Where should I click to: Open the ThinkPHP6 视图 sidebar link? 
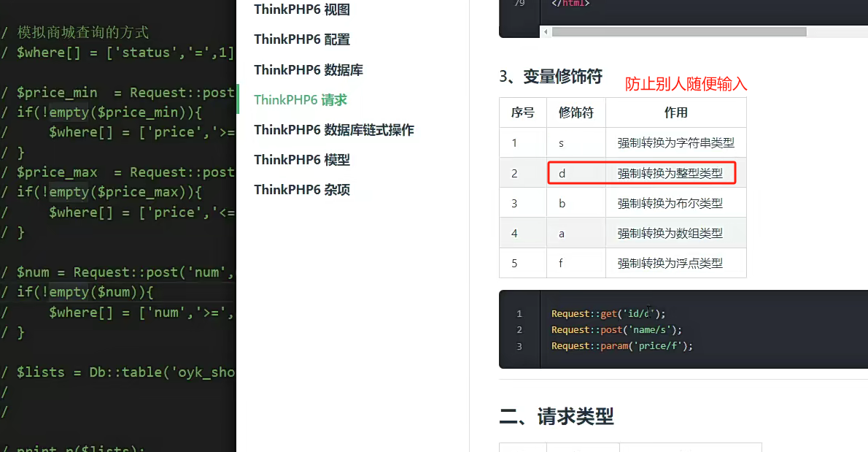tap(302, 9)
